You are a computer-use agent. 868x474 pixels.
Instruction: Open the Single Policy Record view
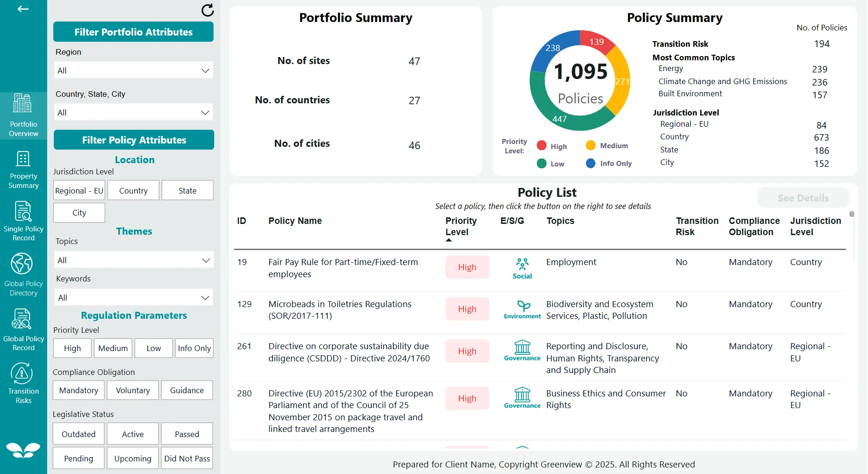(23, 221)
